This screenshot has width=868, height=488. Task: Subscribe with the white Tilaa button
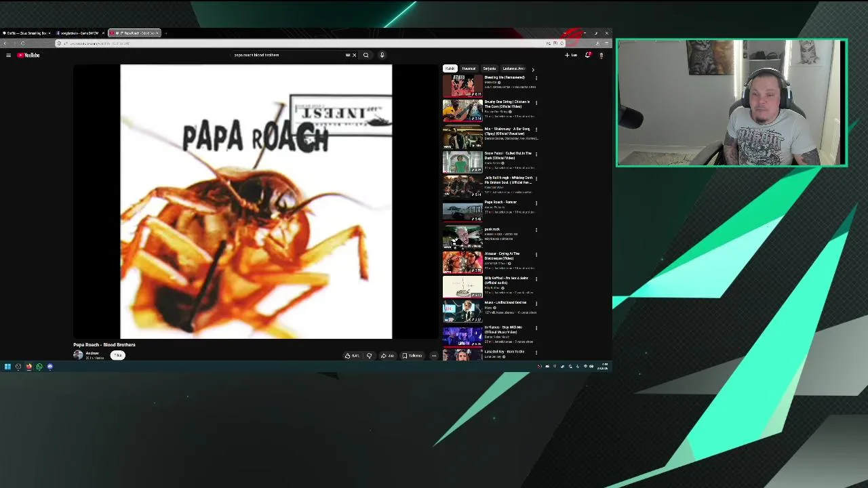(117, 355)
